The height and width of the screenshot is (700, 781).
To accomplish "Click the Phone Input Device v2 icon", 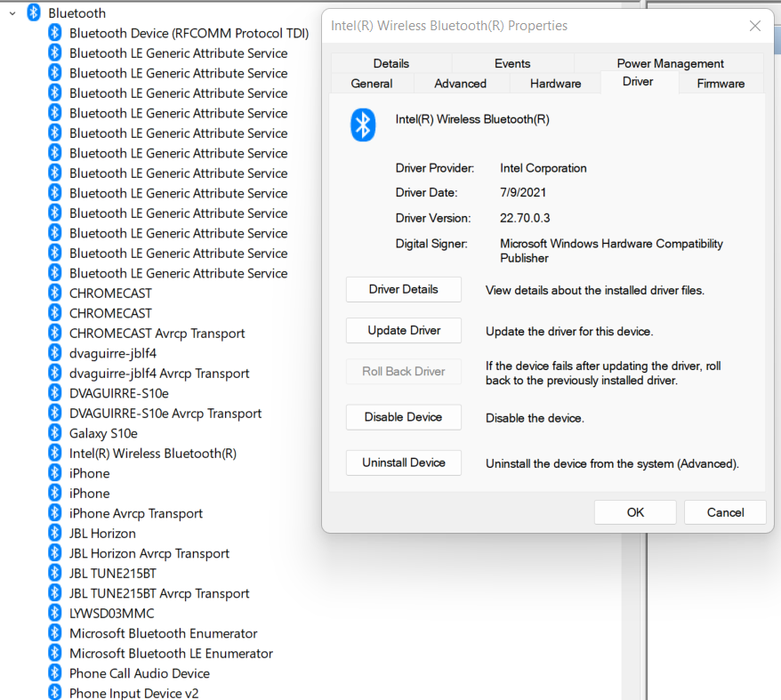I will click(55, 693).
